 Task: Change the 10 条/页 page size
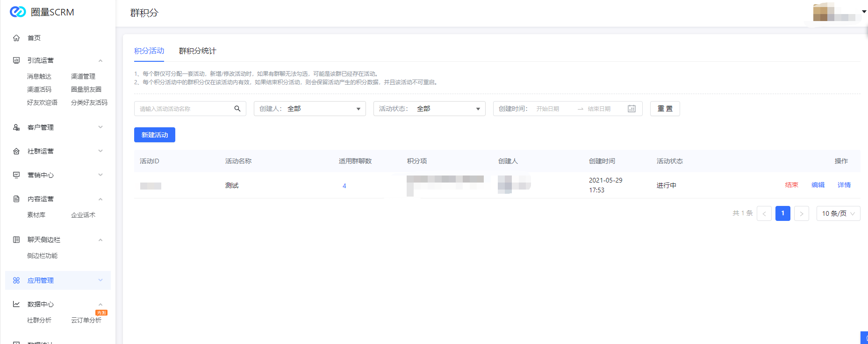[838, 213]
